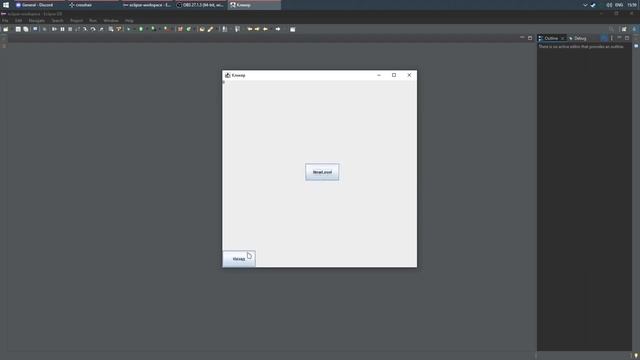The width and height of the screenshot is (640, 360).
Task: Click the Suspend (pause) debug toolbar icon
Action: 62,29
